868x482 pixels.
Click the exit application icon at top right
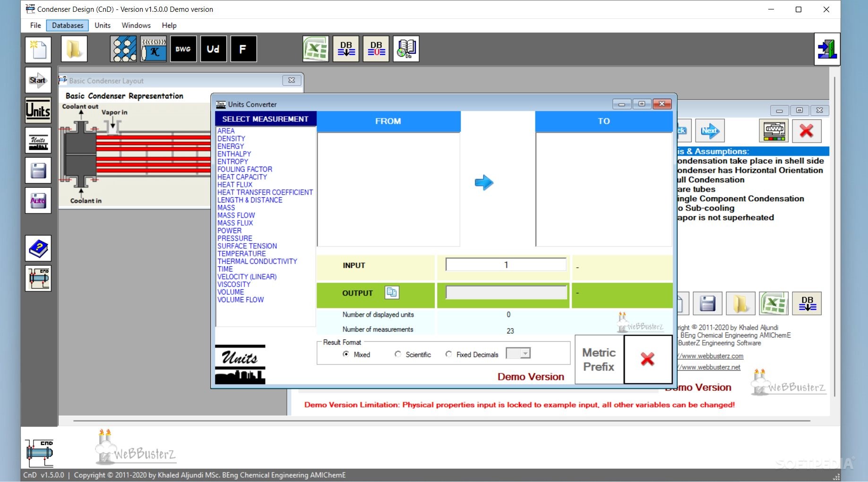click(x=827, y=49)
